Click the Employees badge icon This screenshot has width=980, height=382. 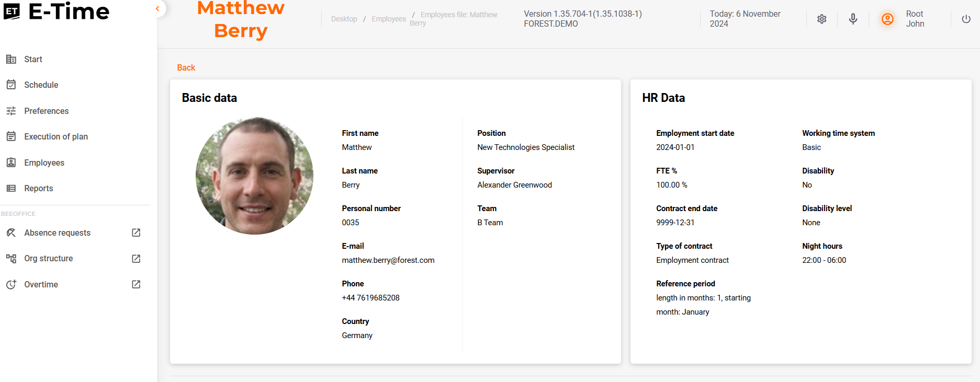[11, 163]
